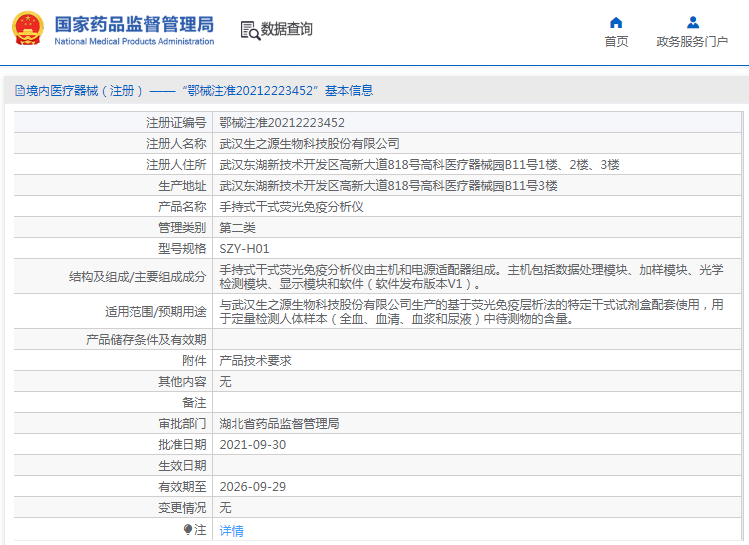
Task: Click the national emblem logo
Action: coord(28,29)
